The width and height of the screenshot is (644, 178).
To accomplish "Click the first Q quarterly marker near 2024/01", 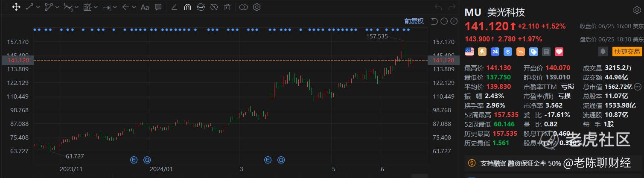I will click(x=147, y=160).
